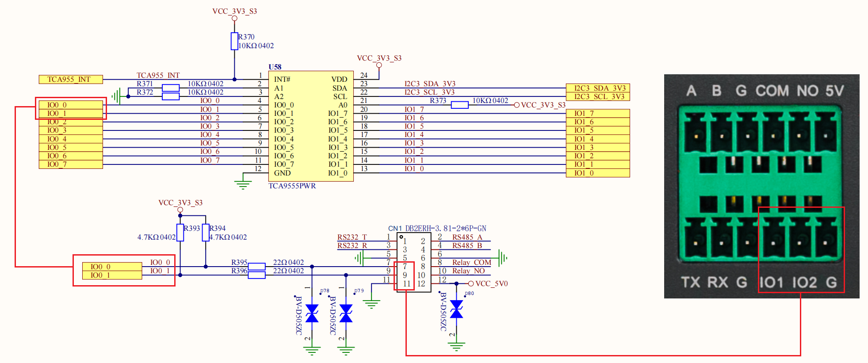Click the IO1 label on connector photo
The image size is (868, 363).
click(772, 282)
